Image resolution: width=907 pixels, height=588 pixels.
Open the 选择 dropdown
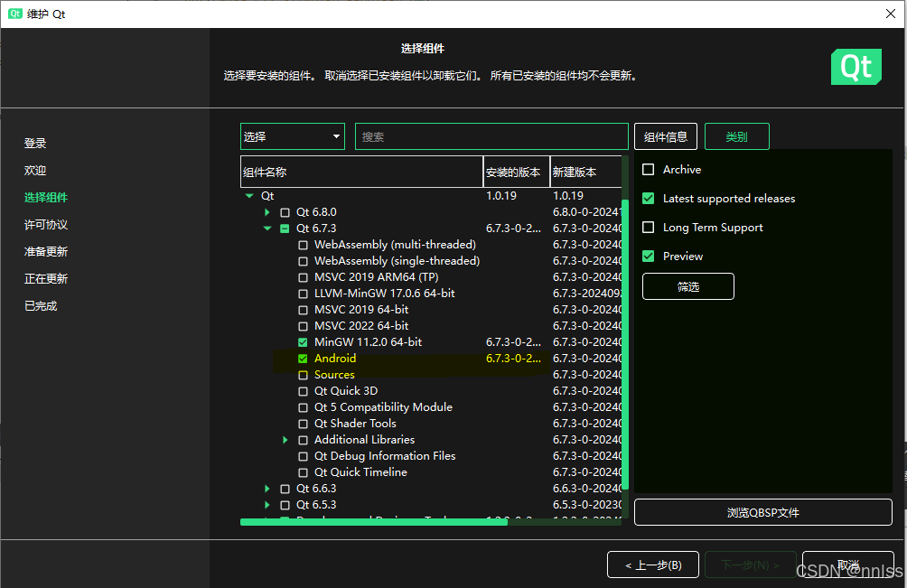point(293,136)
